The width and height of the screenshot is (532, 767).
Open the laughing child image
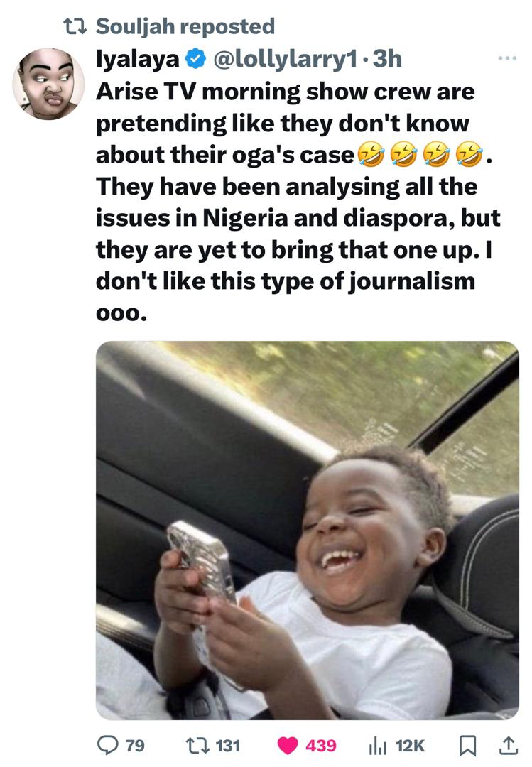tap(308, 531)
